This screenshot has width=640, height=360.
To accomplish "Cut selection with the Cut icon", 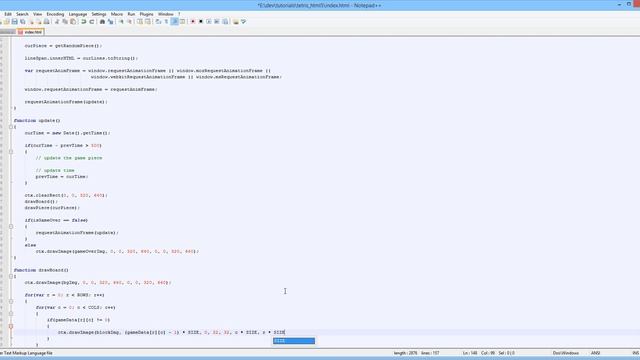I will tap(57, 22).
